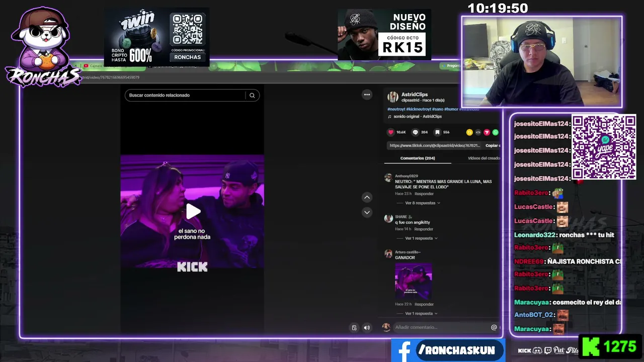644x362 pixels.
Task: Copy the TikTok video link
Action: pyautogui.click(x=492, y=146)
